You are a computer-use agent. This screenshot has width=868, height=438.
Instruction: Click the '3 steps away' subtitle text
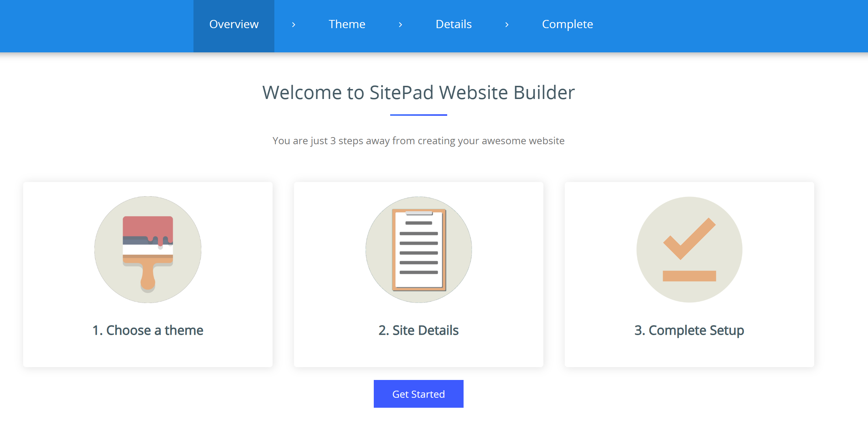419,141
